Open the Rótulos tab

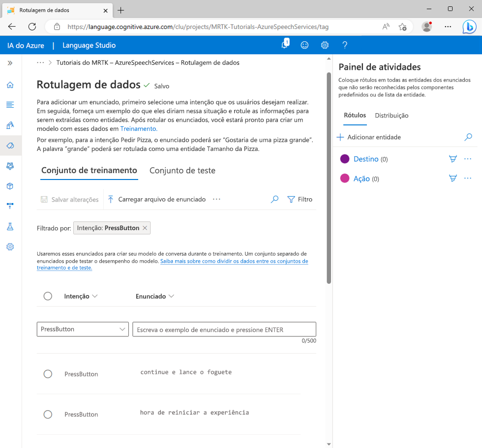[x=355, y=116]
